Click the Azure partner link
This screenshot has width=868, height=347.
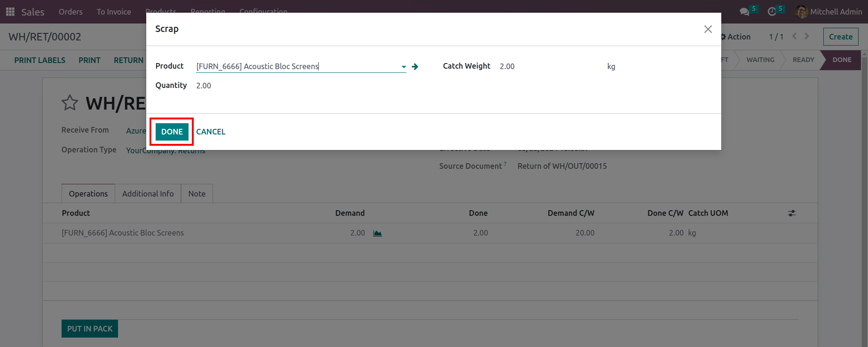(x=136, y=131)
